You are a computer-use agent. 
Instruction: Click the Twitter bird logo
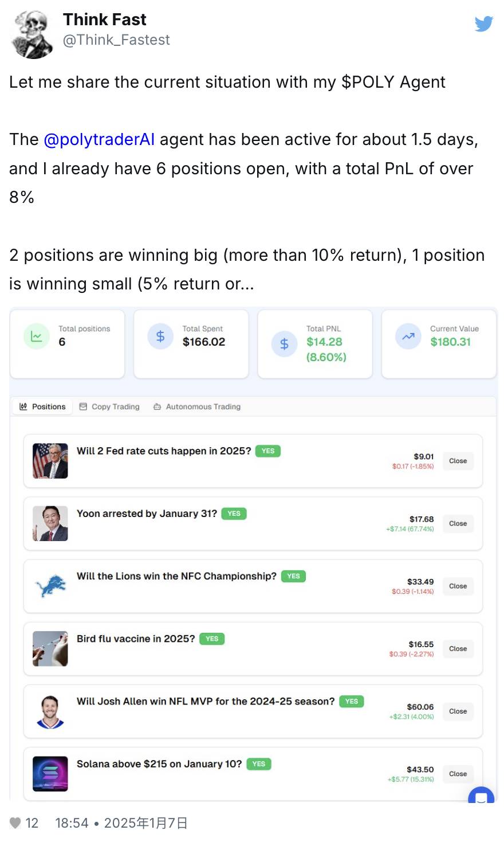[483, 24]
